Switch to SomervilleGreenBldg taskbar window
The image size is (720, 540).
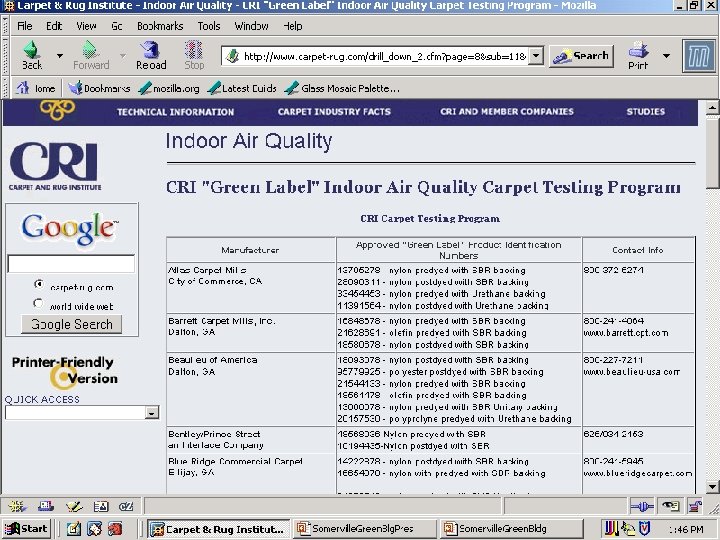tap(511, 529)
